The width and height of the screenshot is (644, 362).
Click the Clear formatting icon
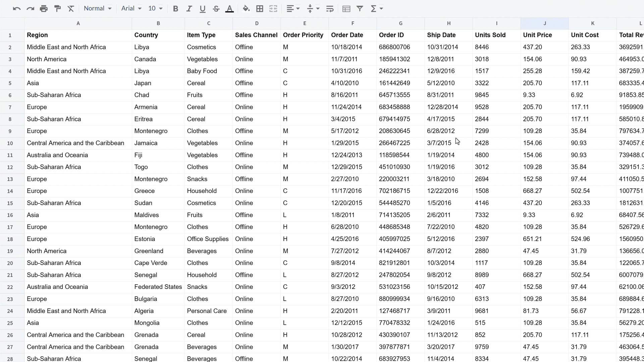coord(71,9)
